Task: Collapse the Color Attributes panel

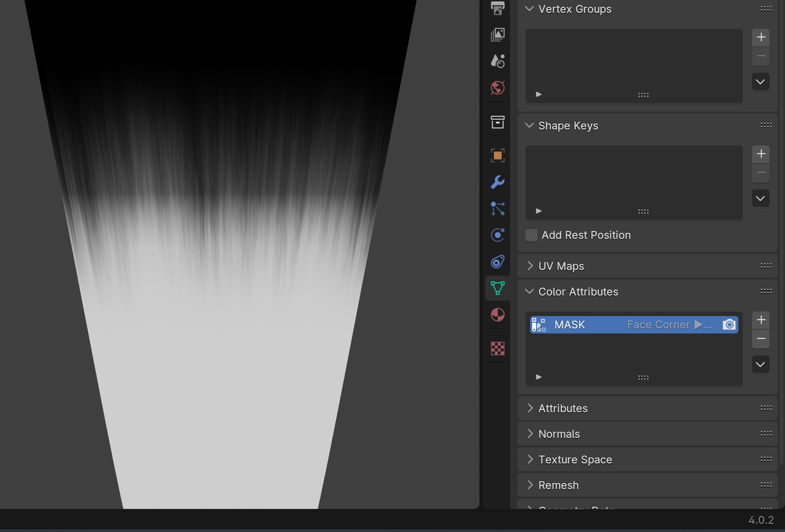Action: click(578, 292)
